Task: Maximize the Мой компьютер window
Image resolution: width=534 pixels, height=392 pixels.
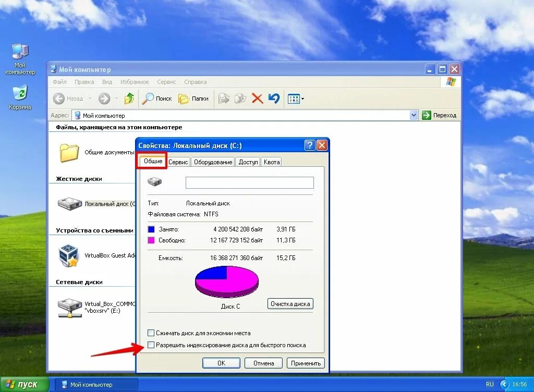Action: 442,69
